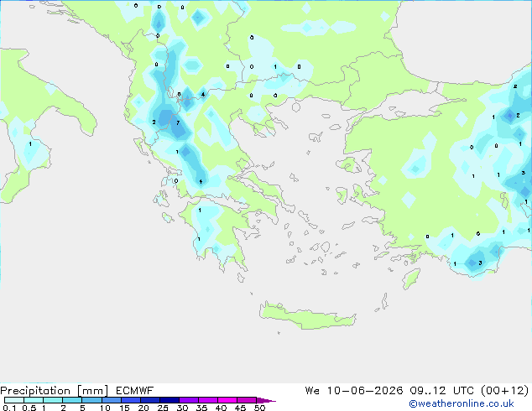Click the '(00+12)' forecast run label
532x411 pixels.
click(x=505, y=391)
